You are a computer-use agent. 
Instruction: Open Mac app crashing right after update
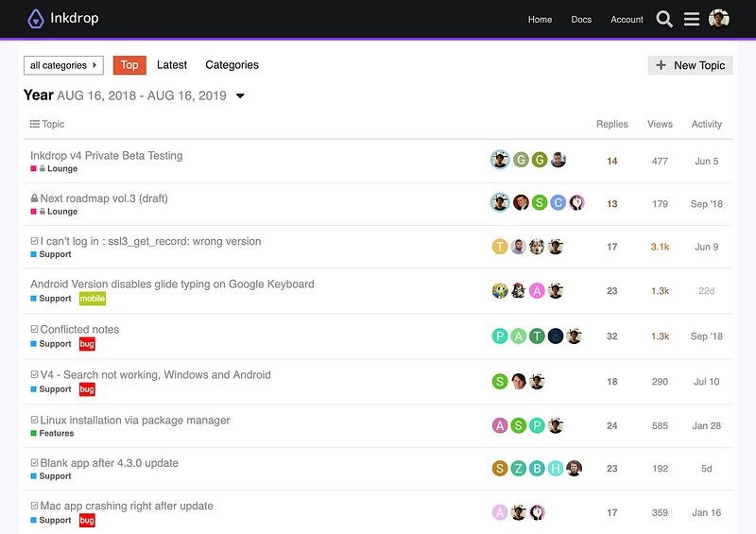click(x=127, y=506)
